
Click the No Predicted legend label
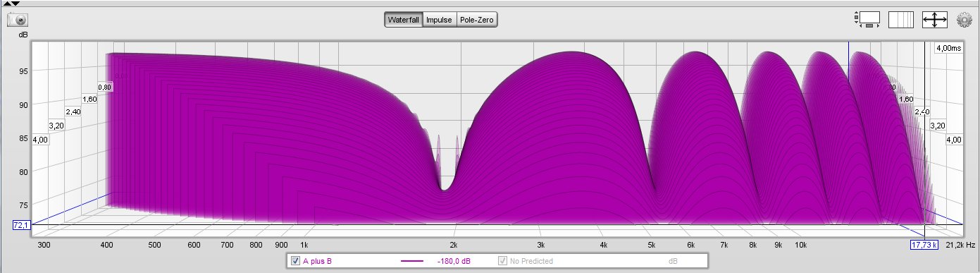point(531,261)
